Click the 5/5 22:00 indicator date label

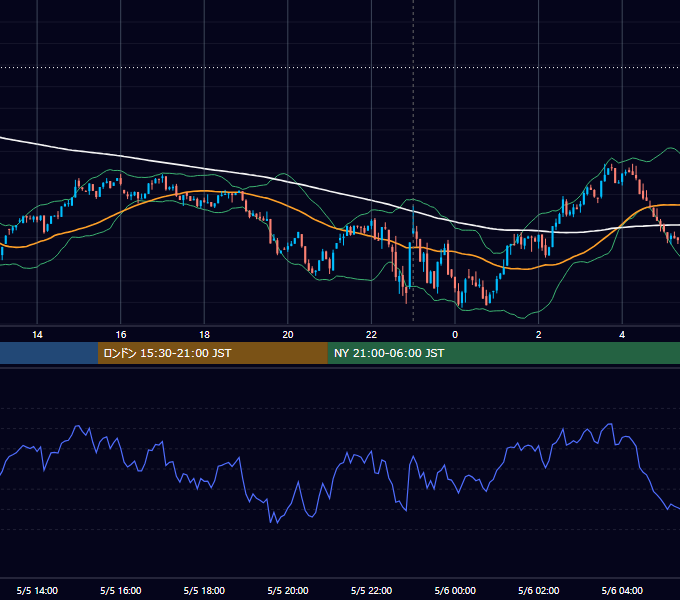point(371,590)
